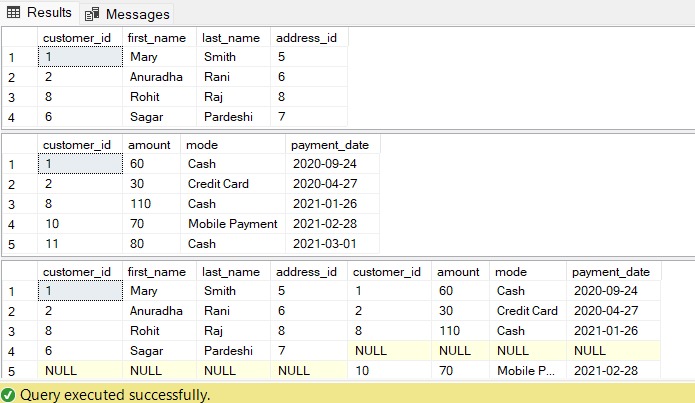
Task: Click 'Anuradha' cell in the joined table
Action: 160,310
